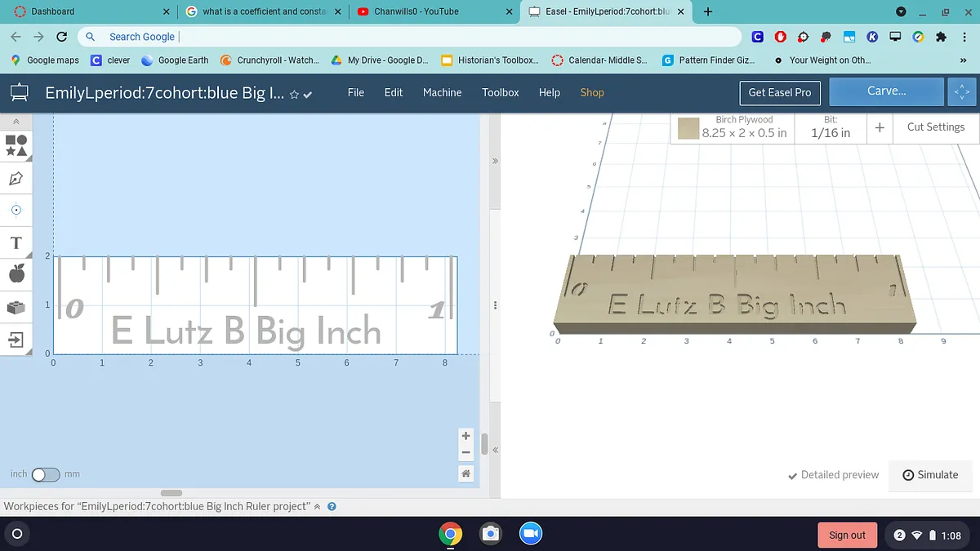Screen dimensions: 980x551
Task: Click the home reset-view icon
Action: 466,473
